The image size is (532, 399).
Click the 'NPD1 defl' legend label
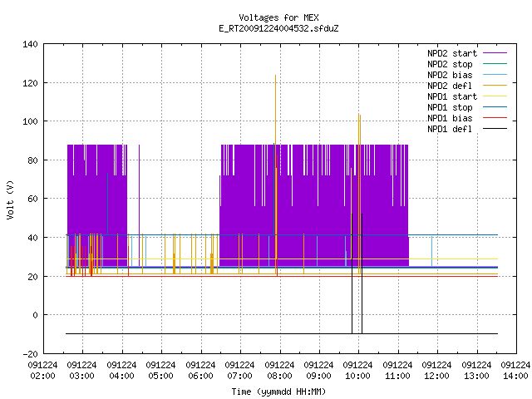click(450, 129)
